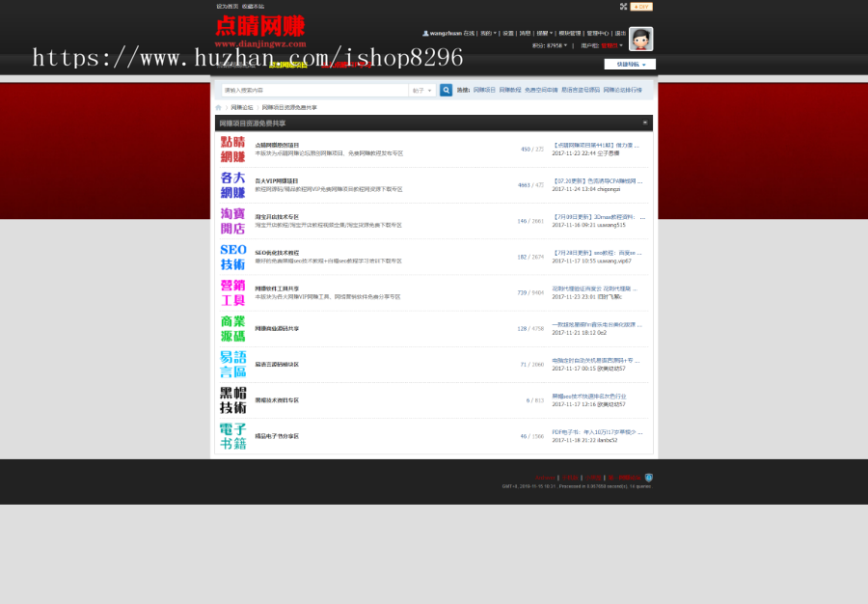
Task: Open the 易語言區 forum icon
Action: [x=232, y=365]
